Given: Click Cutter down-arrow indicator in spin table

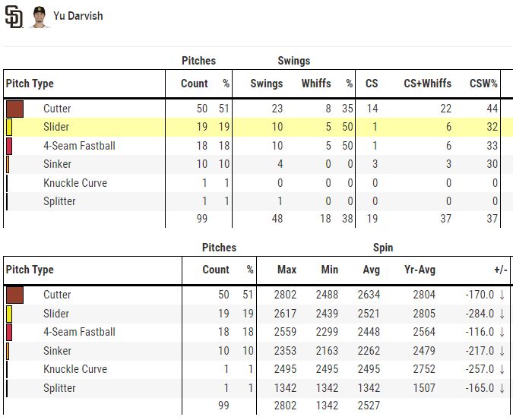Looking at the screenshot, I should tap(502, 295).
